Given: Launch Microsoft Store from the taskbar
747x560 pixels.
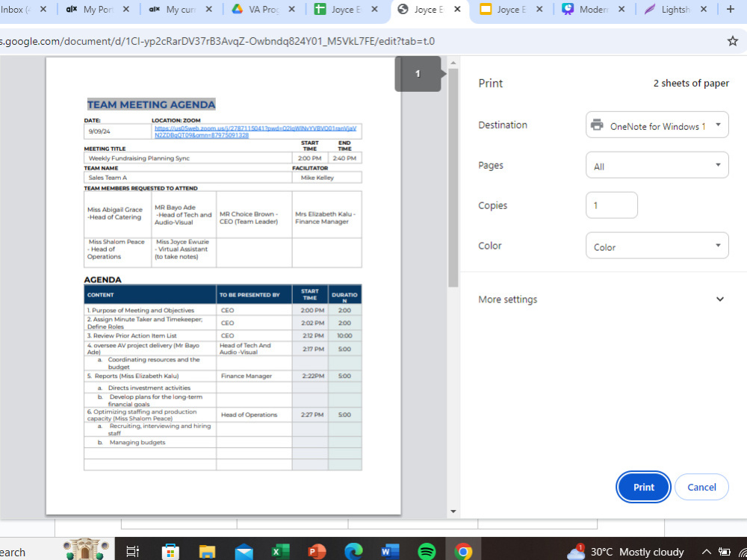Looking at the screenshot, I should (170, 552).
